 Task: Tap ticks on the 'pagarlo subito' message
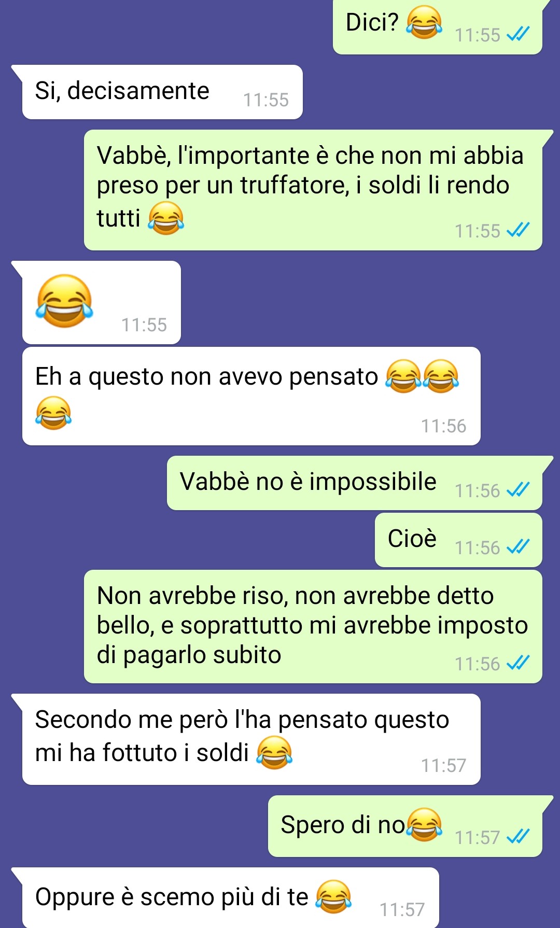coord(518,663)
